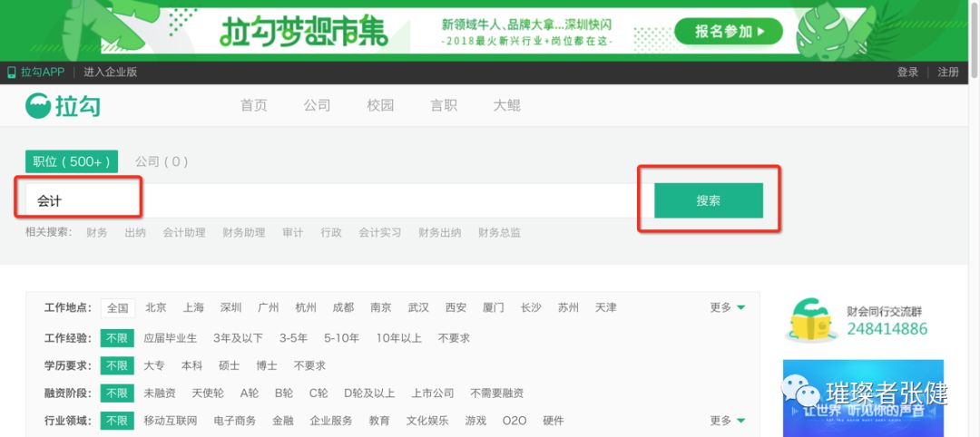This screenshot has width=980, height=437.
Task: Click related search 财务
Action: (97, 232)
